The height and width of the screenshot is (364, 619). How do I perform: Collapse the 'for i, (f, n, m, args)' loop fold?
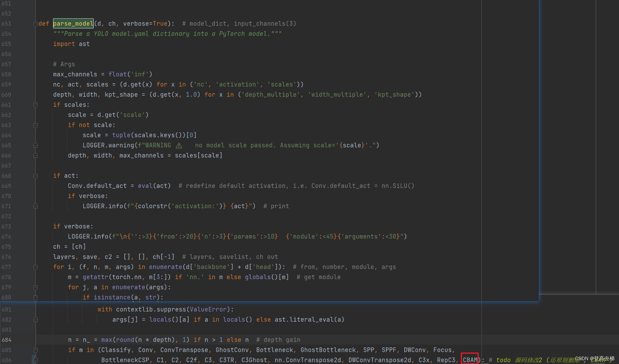[x=35, y=267]
